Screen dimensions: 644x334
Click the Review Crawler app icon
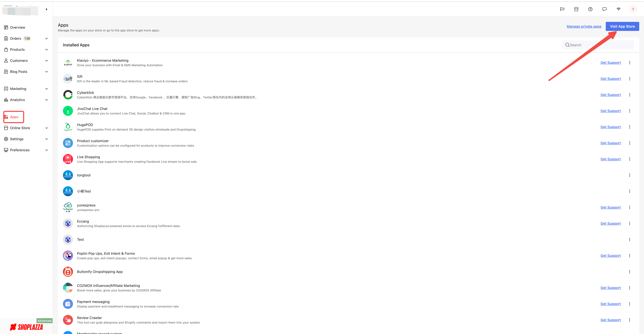(68, 320)
